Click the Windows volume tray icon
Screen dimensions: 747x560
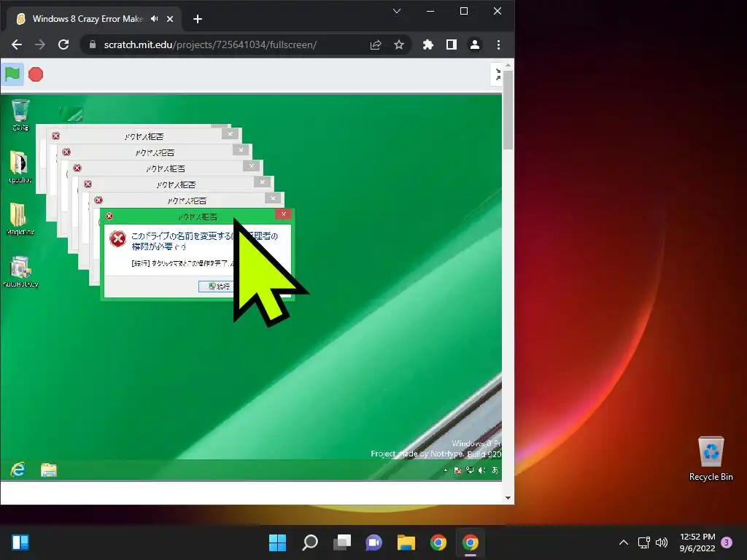pos(661,542)
